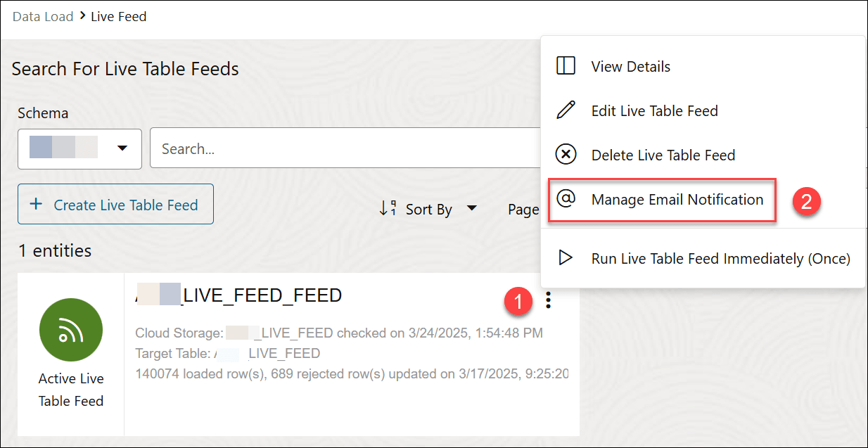Screen dimensions: 868x448
Task: Choose Edit Live Table Feed from the menu
Action: pyautogui.click(x=653, y=110)
